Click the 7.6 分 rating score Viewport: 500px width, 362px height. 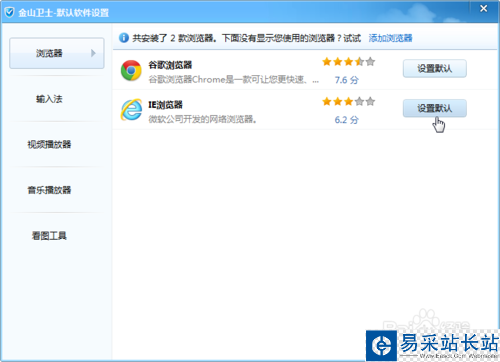click(347, 80)
